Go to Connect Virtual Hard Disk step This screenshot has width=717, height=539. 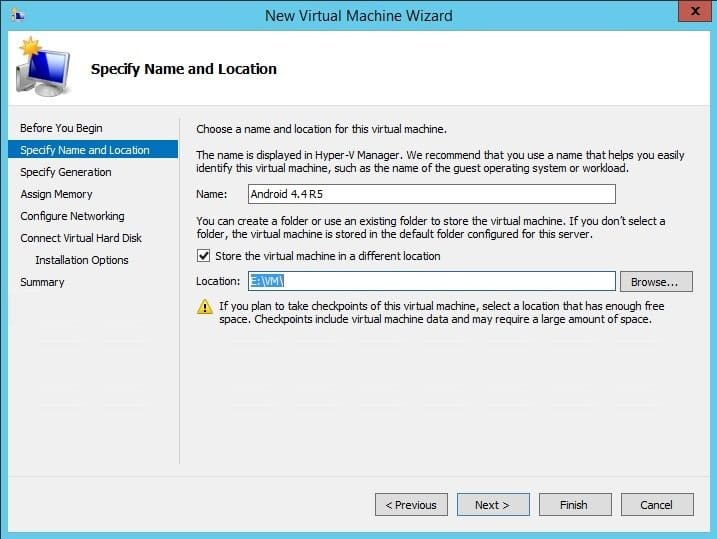pyautogui.click(x=81, y=238)
